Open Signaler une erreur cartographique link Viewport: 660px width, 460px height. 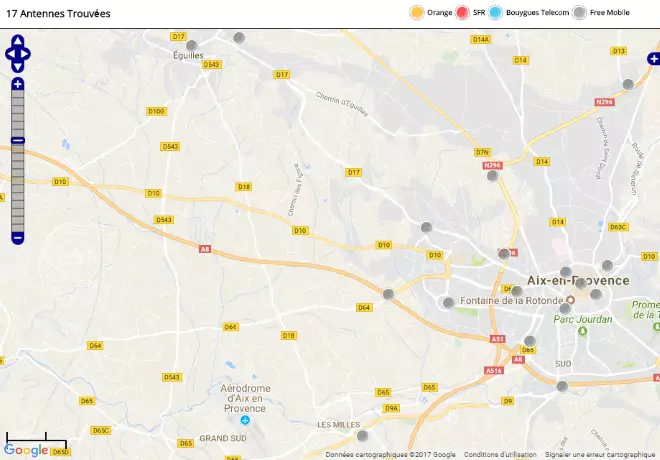click(600, 455)
